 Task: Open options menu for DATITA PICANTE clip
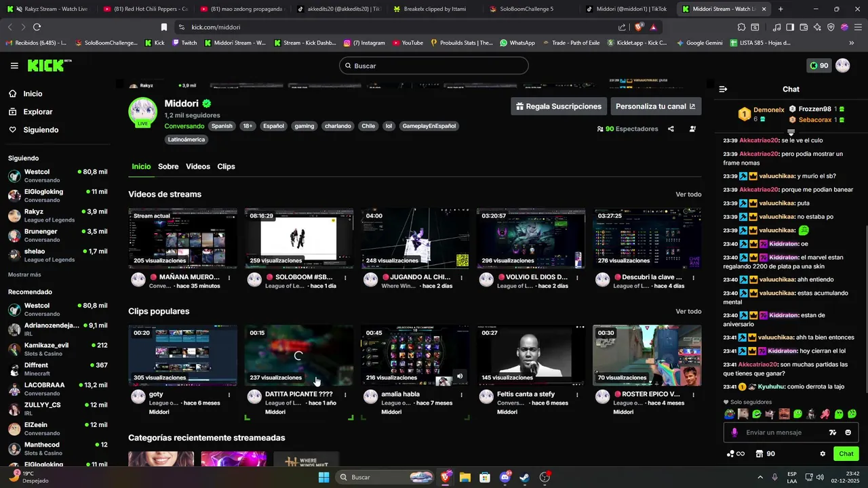tap(345, 394)
